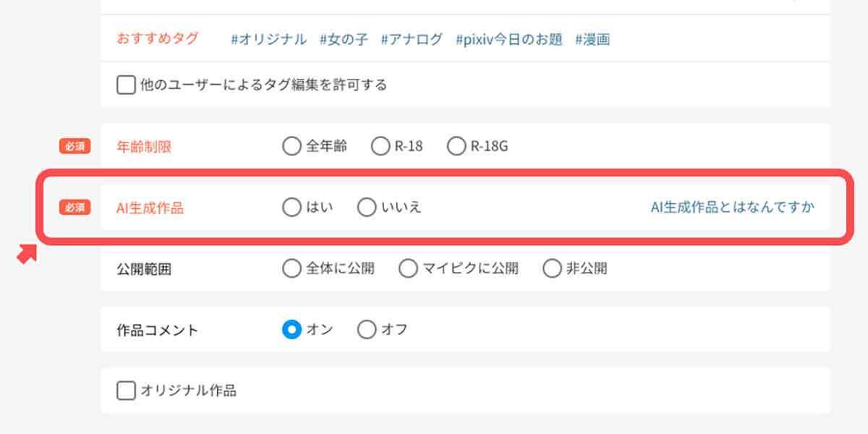This screenshot has width=868, height=434.
Task: Open the AI生成作品とはなんですか help link
Action: tap(732, 208)
